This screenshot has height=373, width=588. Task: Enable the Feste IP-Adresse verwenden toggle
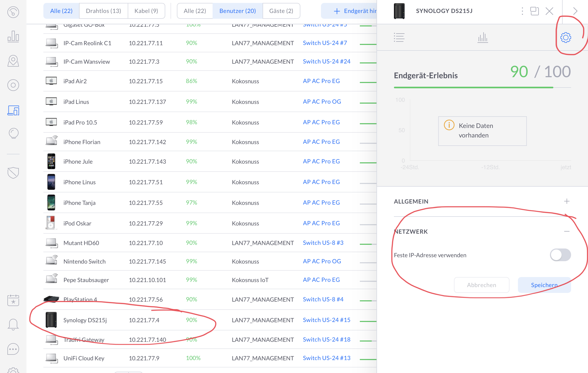point(560,255)
